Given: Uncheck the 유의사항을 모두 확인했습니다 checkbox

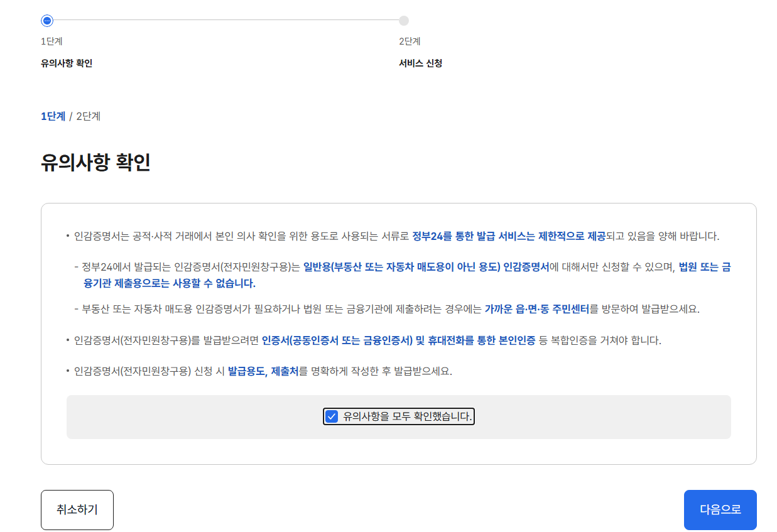Looking at the screenshot, I should (332, 416).
